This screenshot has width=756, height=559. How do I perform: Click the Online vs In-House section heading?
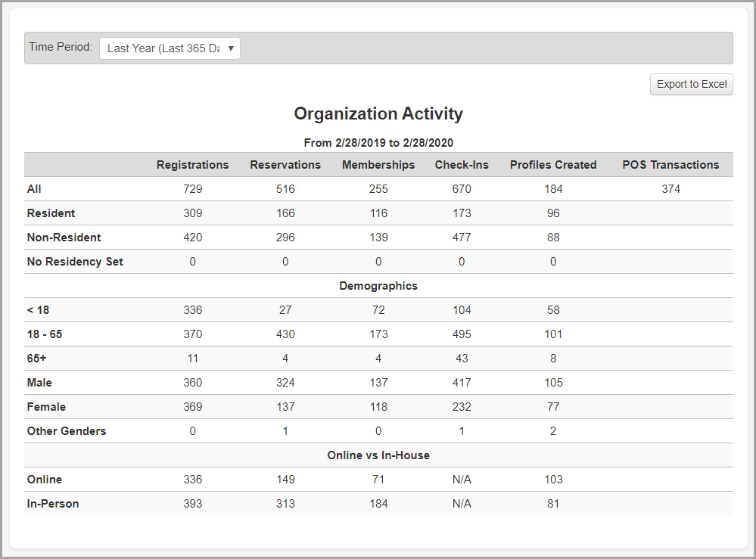coord(378,455)
